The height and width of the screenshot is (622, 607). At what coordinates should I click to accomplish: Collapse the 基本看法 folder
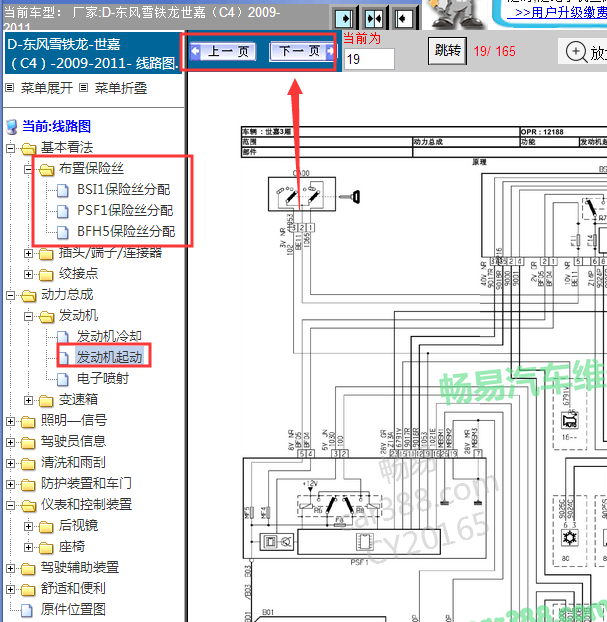10,149
